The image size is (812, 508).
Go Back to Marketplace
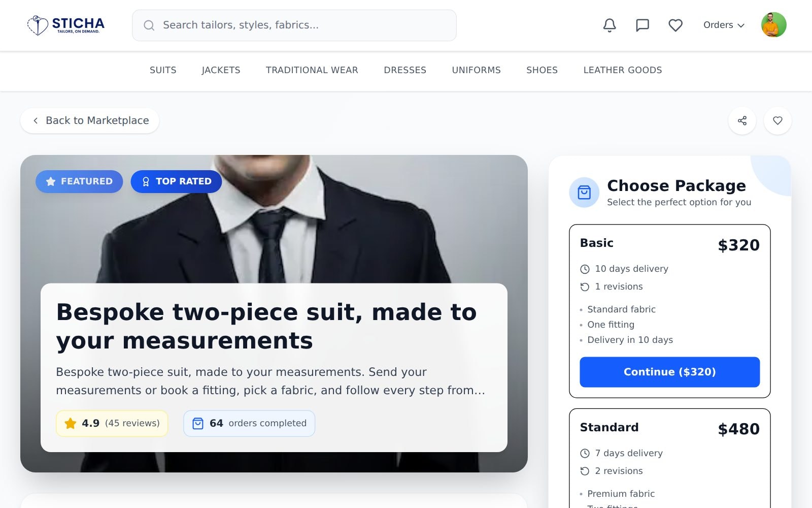(90, 120)
